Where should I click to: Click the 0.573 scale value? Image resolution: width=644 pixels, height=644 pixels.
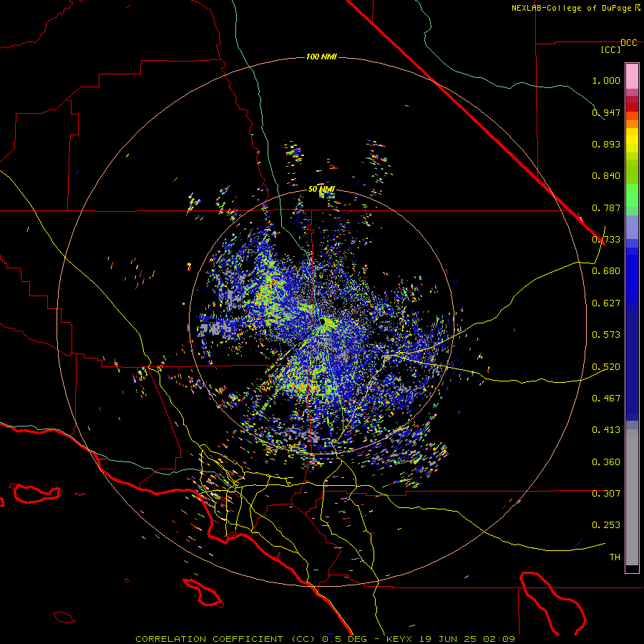coord(606,334)
